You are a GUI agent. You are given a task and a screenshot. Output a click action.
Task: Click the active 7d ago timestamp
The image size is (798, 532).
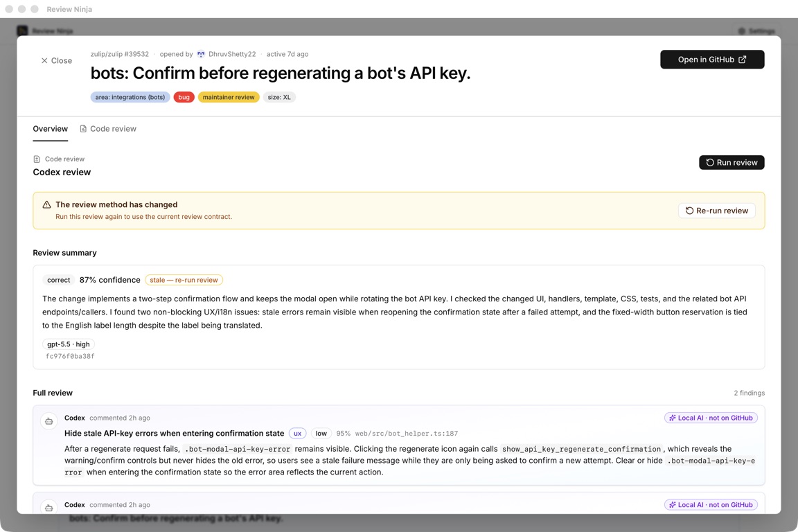(287, 54)
